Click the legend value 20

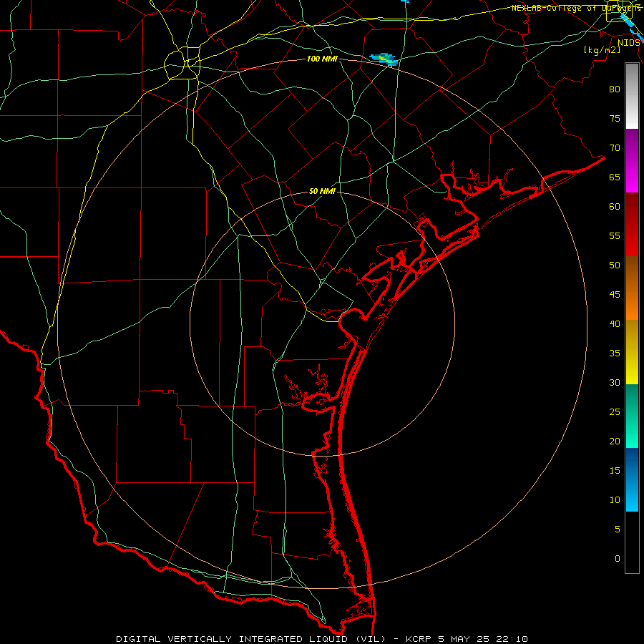coord(615,441)
